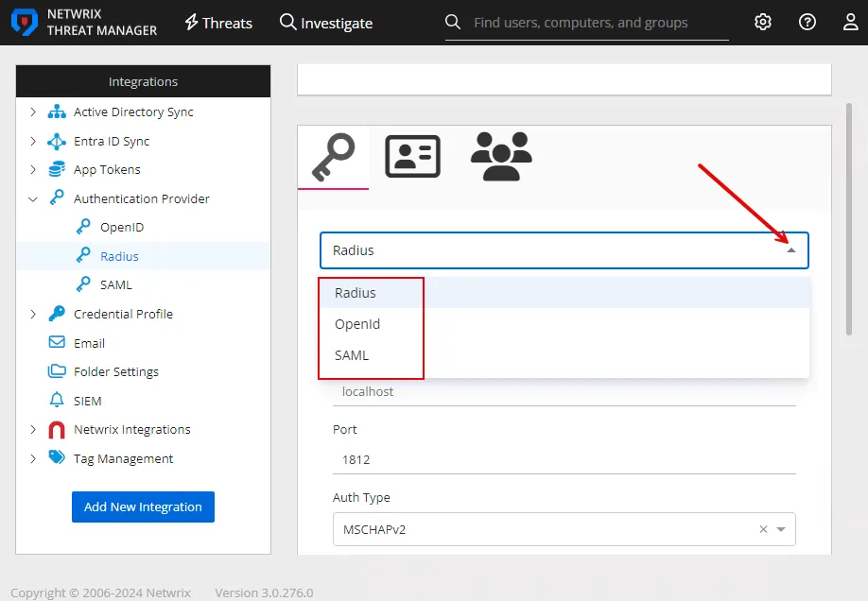Image resolution: width=868 pixels, height=601 pixels.
Task: Open Email integration
Action: (x=89, y=343)
